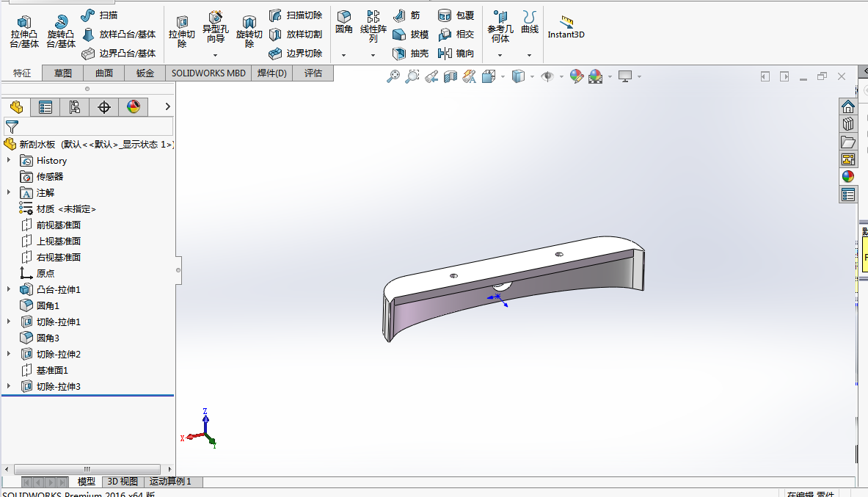The height and width of the screenshot is (497, 868).
Task: Click the 拔模 draft tool
Action: tap(411, 35)
